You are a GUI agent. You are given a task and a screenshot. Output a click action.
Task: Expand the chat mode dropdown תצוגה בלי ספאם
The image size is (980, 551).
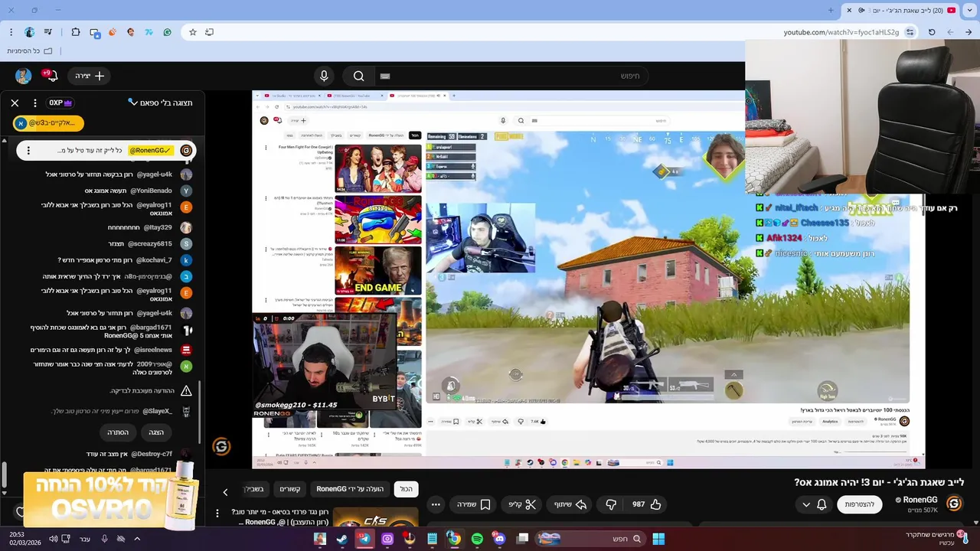(159, 103)
